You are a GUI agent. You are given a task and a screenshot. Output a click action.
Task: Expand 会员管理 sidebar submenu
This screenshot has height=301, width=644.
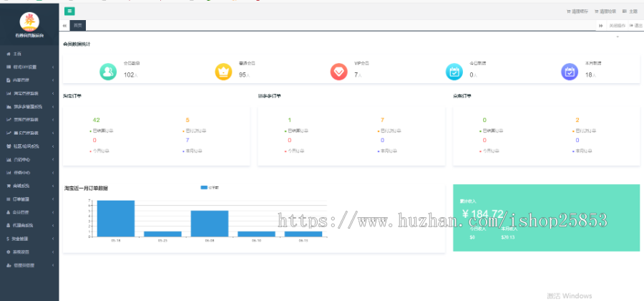[x=29, y=212]
